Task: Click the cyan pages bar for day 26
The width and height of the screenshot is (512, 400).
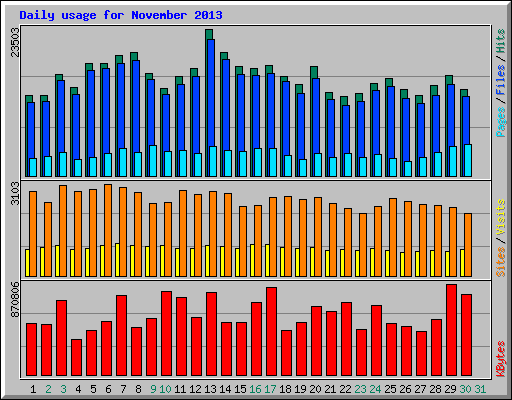Action: 408,169
